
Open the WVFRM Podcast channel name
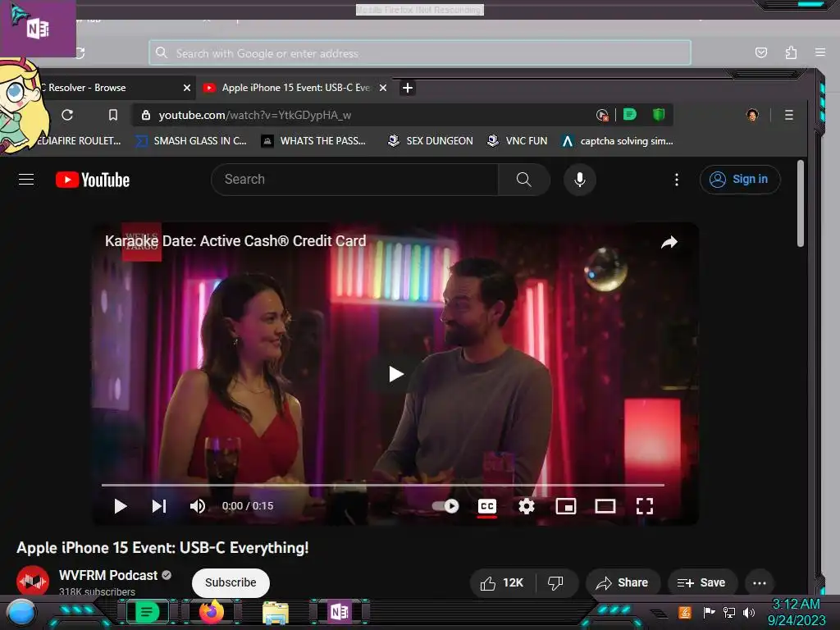(x=108, y=575)
